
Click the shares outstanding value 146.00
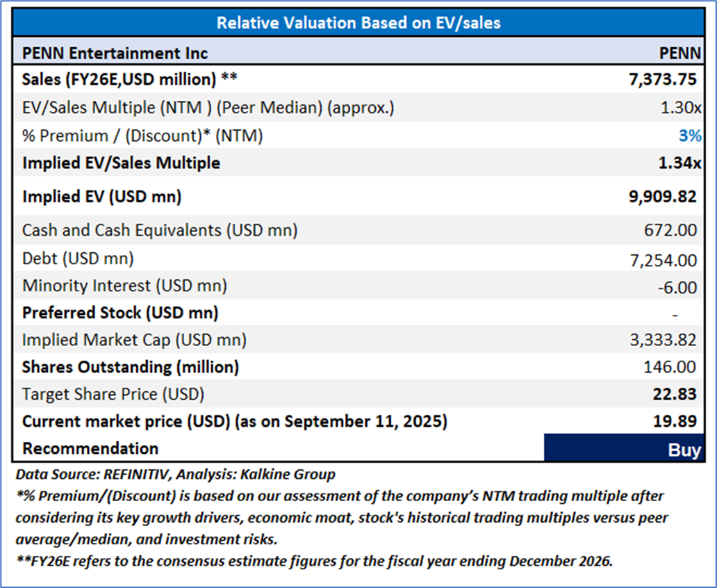(670, 367)
